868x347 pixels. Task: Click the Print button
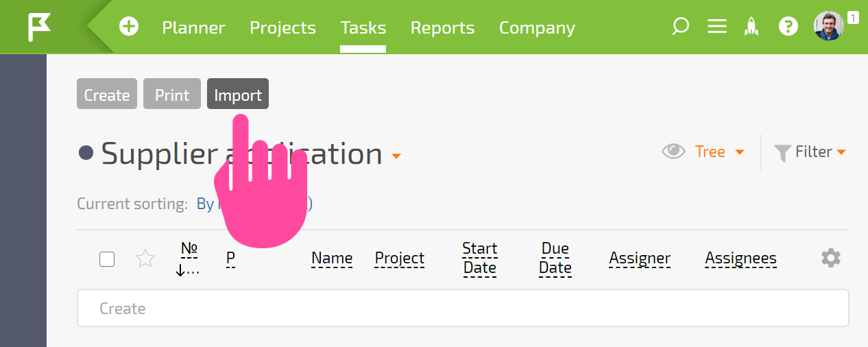[x=172, y=94]
